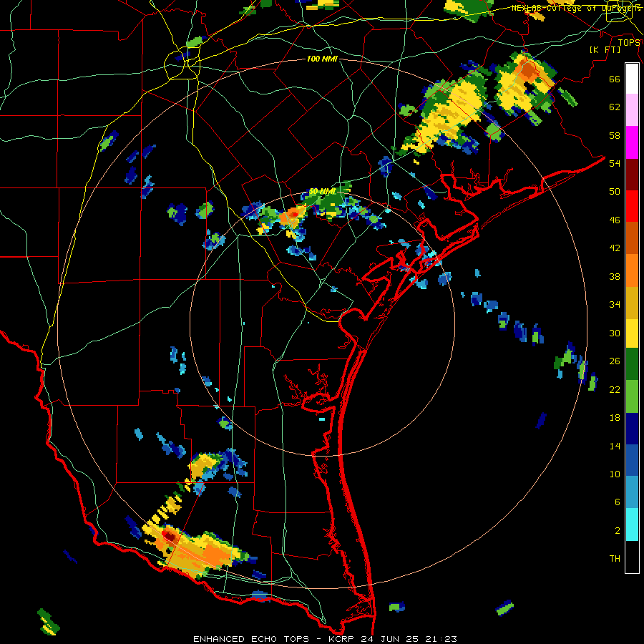The width and height of the screenshot is (644, 644).
Task: Click the '18' legend value
Action: click(615, 418)
